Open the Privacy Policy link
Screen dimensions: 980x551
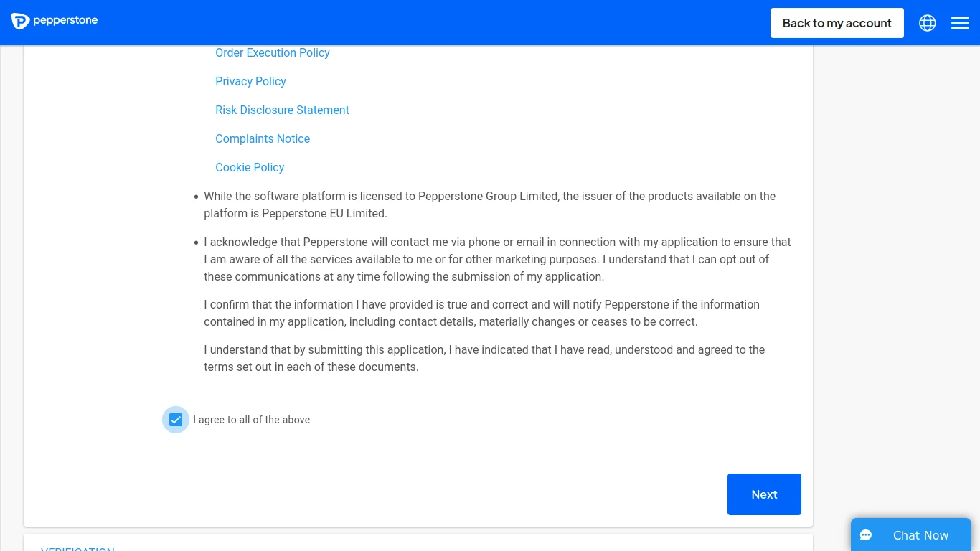[250, 81]
